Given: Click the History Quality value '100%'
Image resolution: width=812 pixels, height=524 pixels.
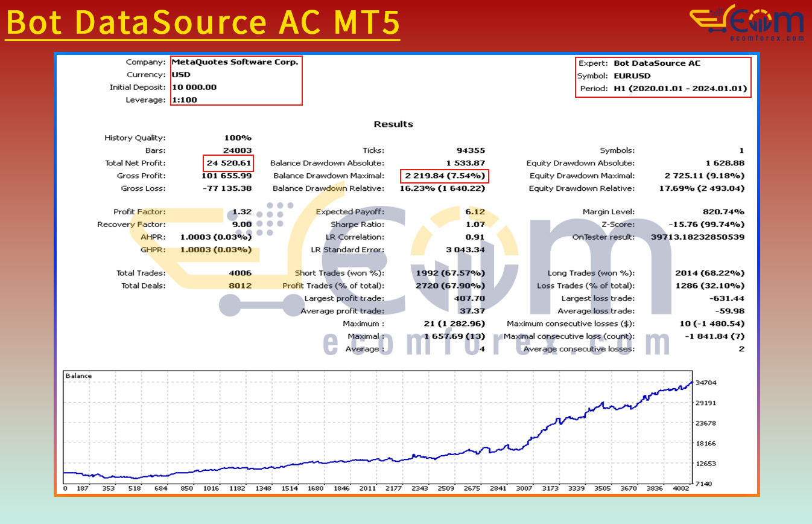Looking at the screenshot, I should pyautogui.click(x=238, y=138).
